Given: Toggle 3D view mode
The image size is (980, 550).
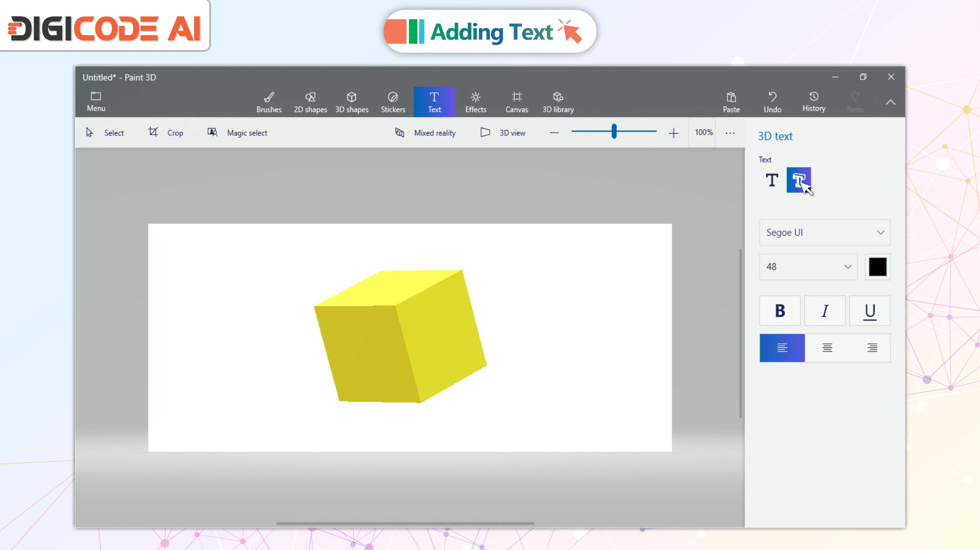Looking at the screenshot, I should coord(503,133).
